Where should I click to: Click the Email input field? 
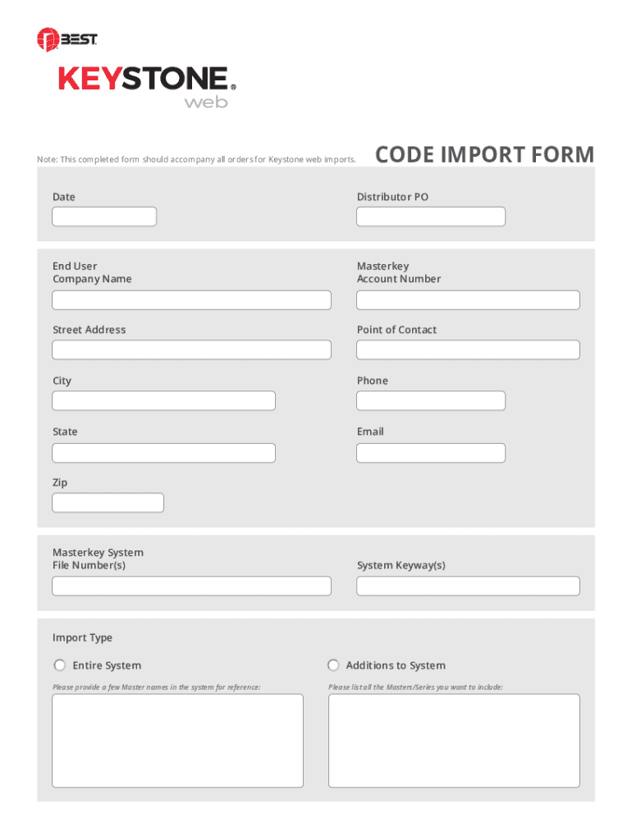(x=431, y=453)
